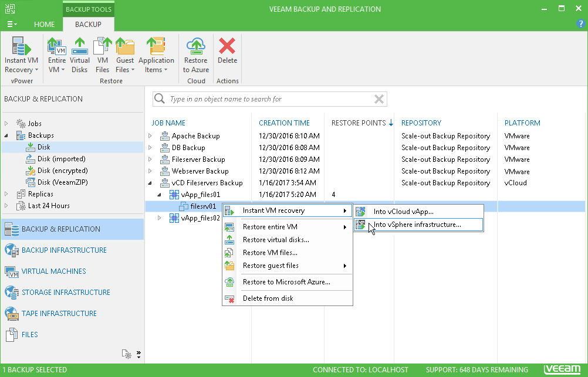Sort by PLATFORM column header
588x377 pixels.
click(522, 123)
